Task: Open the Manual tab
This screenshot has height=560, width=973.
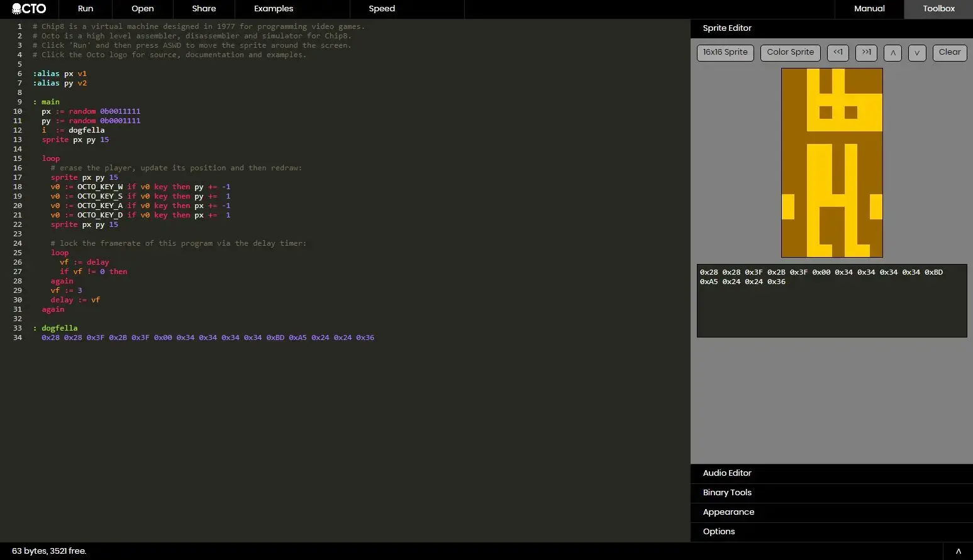Action: (869, 9)
